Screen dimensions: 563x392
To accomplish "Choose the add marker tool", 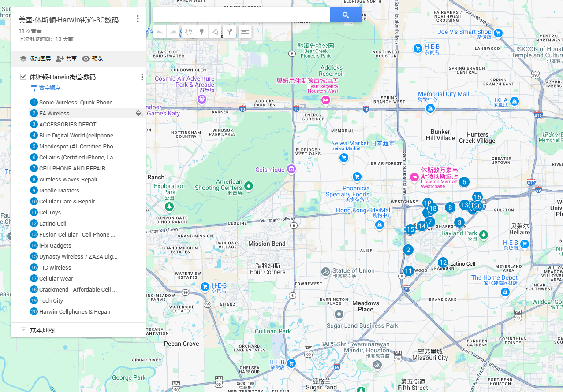I will (202, 32).
